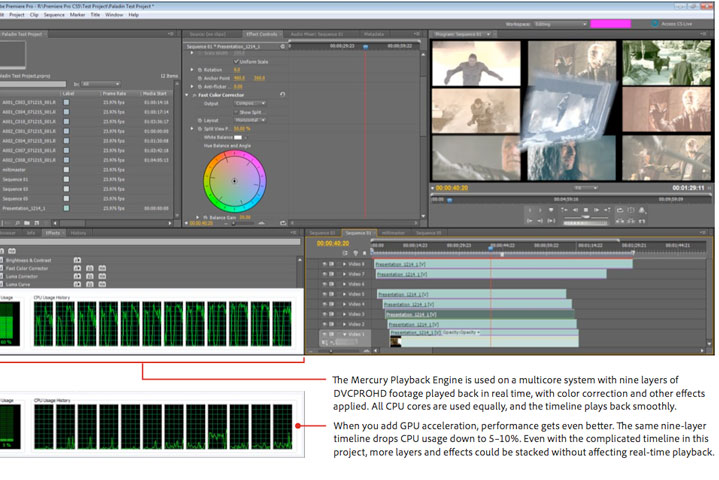This screenshot has width=719, height=480.
Task: Toggle sync lock on the Video 2 track
Action: coord(332,325)
